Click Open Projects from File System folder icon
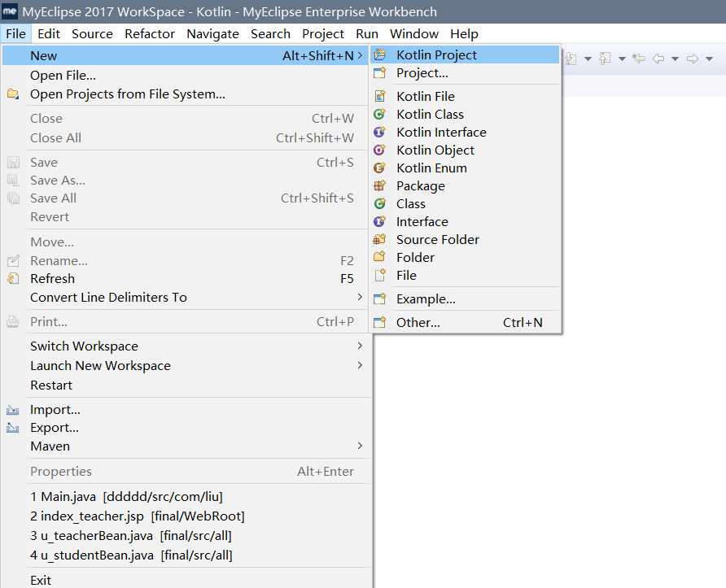 tap(13, 94)
